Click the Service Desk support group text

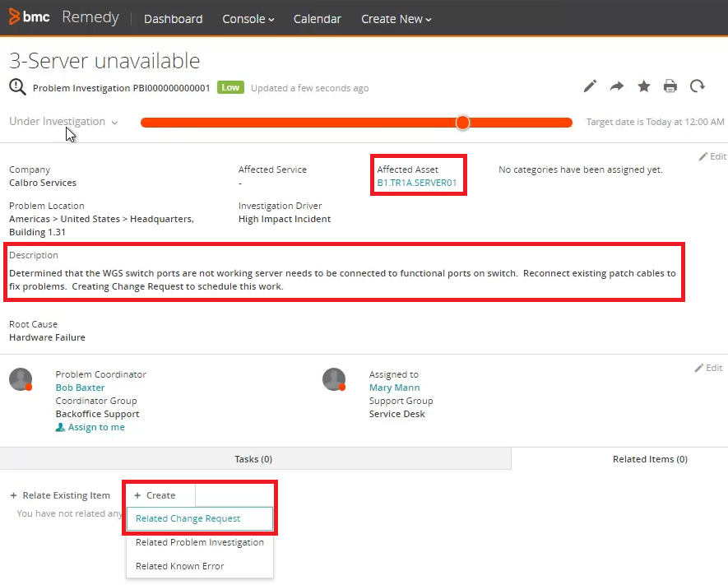(397, 414)
